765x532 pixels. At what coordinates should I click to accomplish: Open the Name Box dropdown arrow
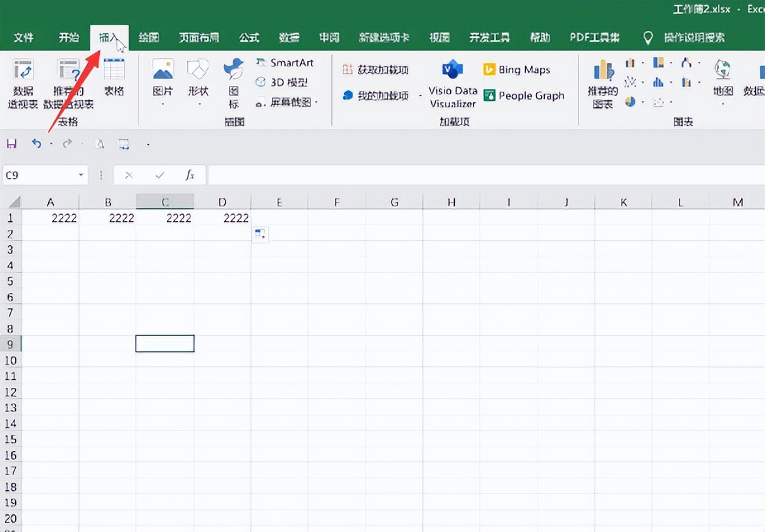[80, 175]
